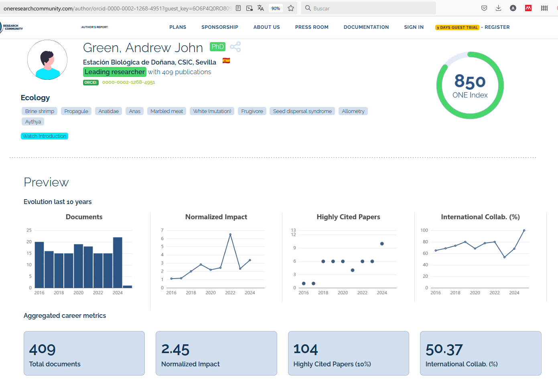This screenshot has height=392, width=558.
Task: Open the browser downloads icon
Action: click(498, 8)
